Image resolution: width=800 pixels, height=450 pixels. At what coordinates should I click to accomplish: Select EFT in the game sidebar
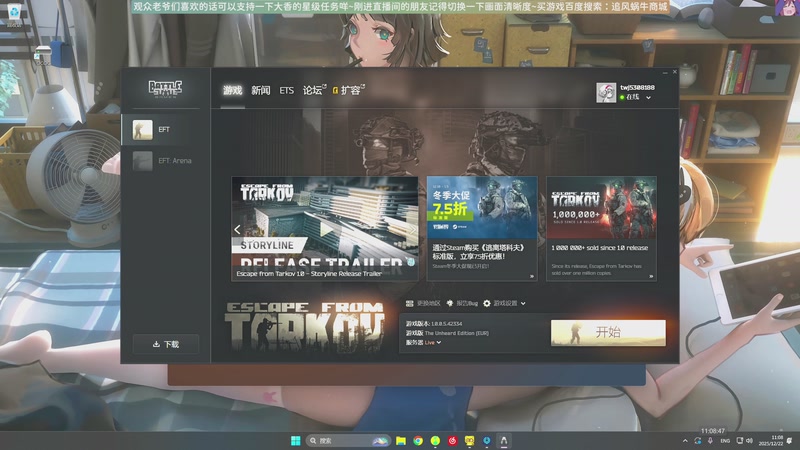[165, 130]
